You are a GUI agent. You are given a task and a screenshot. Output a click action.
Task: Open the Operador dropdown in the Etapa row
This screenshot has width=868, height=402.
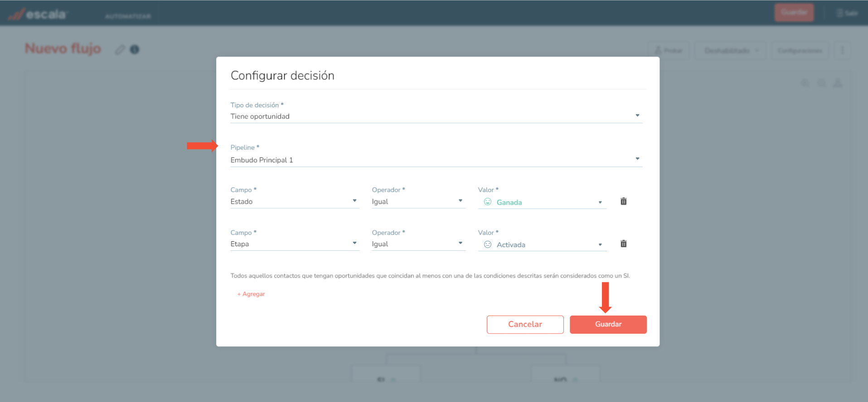[x=418, y=244]
